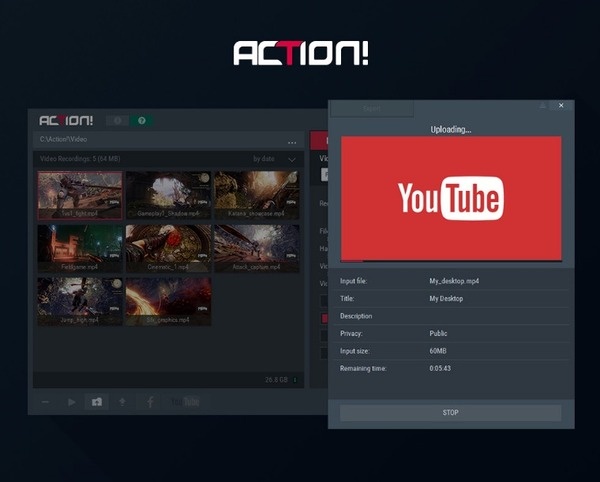Image resolution: width=600 pixels, height=482 pixels.
Task: Click the C:\Action!\Video path field
Action: (168, 140)
